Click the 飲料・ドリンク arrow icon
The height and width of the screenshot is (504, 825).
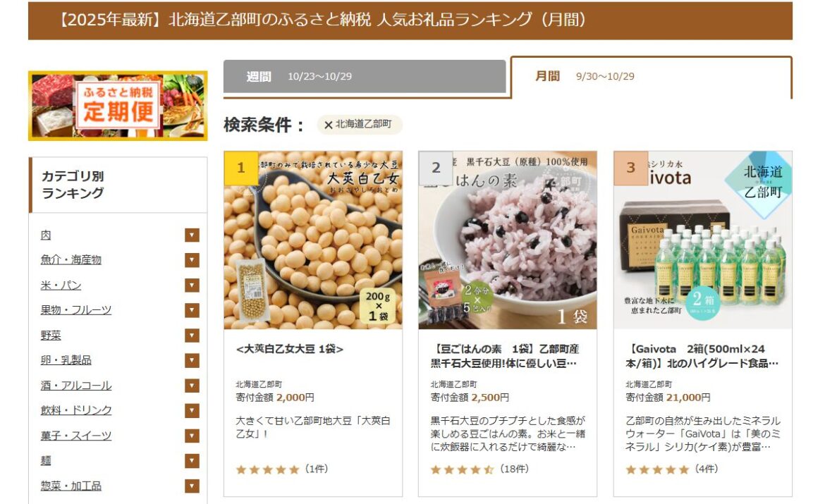pyautogui.click(x=192, y=410)
